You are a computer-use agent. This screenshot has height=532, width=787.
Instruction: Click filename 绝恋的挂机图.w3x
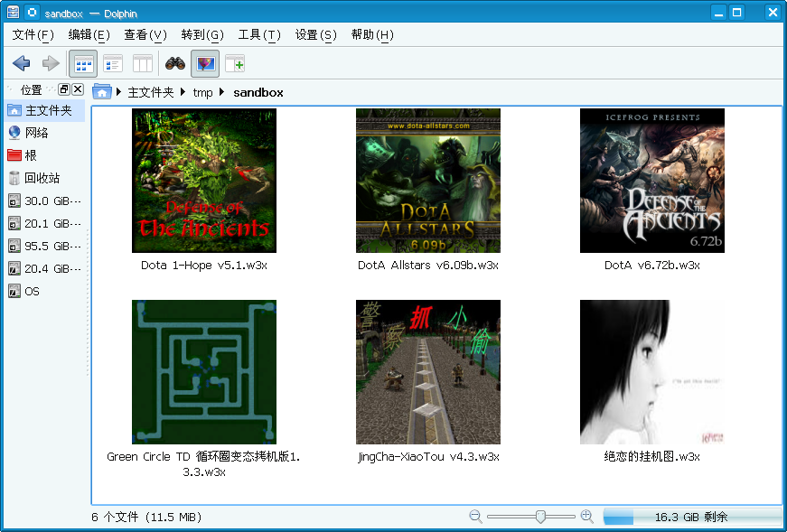point(652,457)
